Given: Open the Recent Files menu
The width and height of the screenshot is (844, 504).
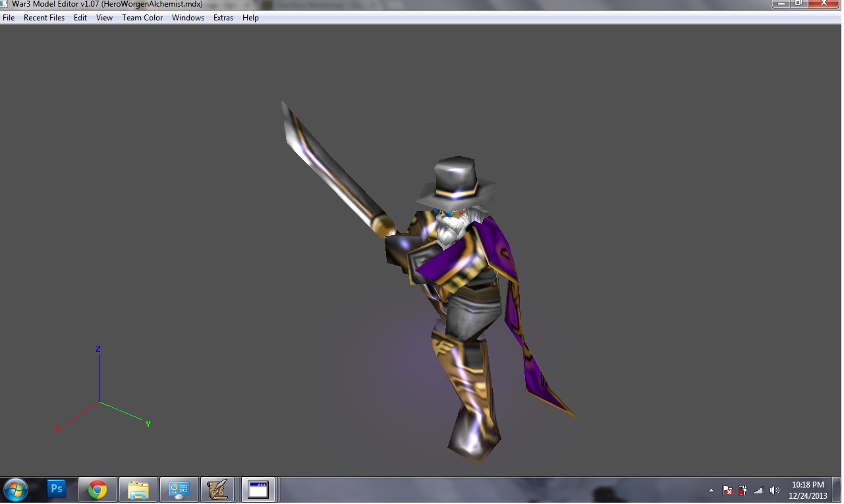Looking at the screenshot, I should 44,18.
